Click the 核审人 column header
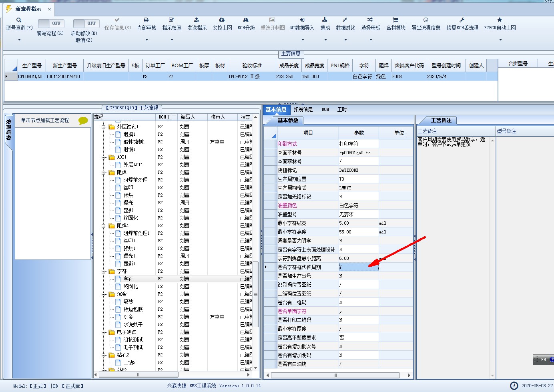Image resolution: width=554 pixels, height=392 pixels. point(223,117)
